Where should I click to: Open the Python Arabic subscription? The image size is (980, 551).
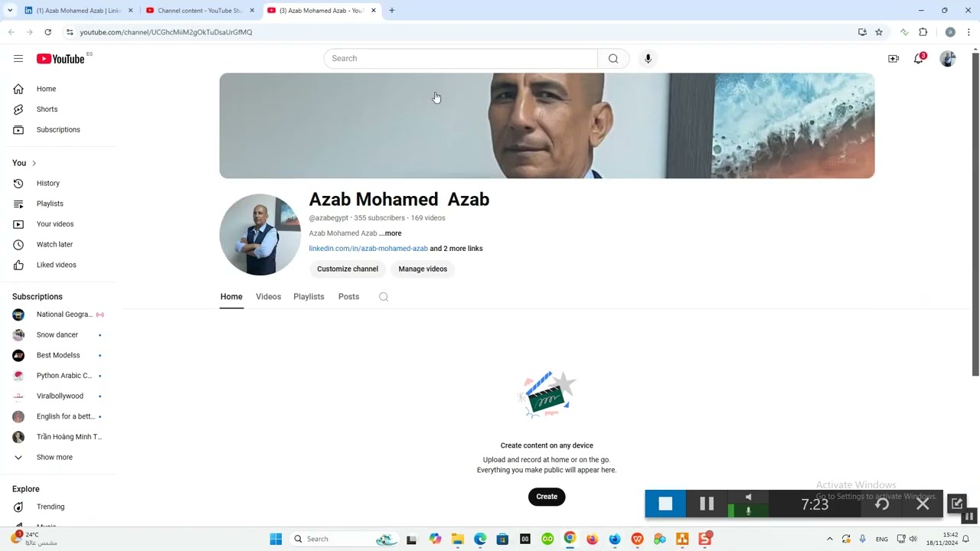[58, 376]
